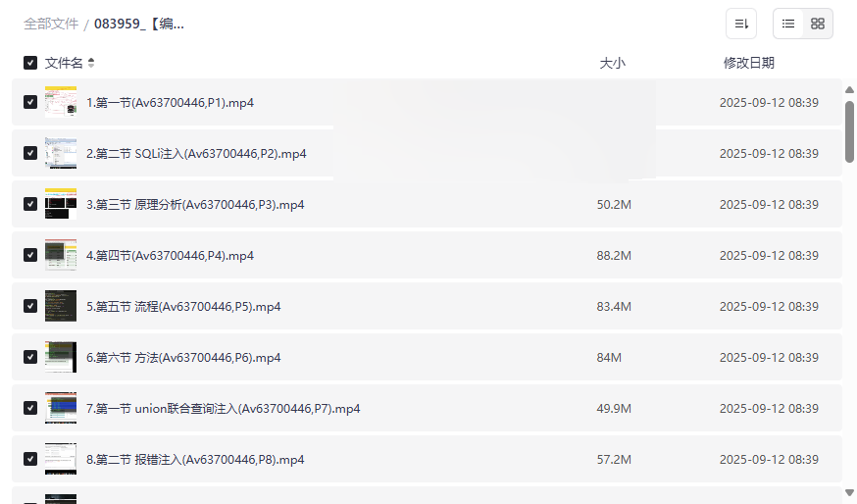
Task: Click the scrollbar up arrow
Action: point(849,89)
